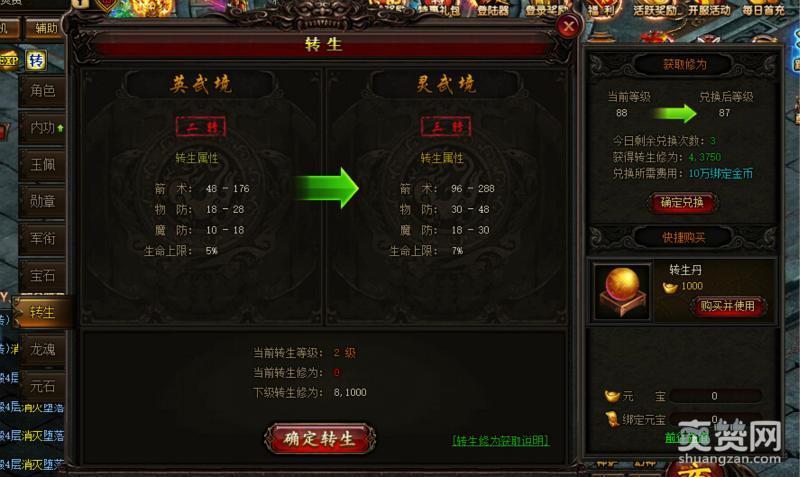Click the 转 icon next to EXP
Screen dimensions: 800x477
click(36, 61)
